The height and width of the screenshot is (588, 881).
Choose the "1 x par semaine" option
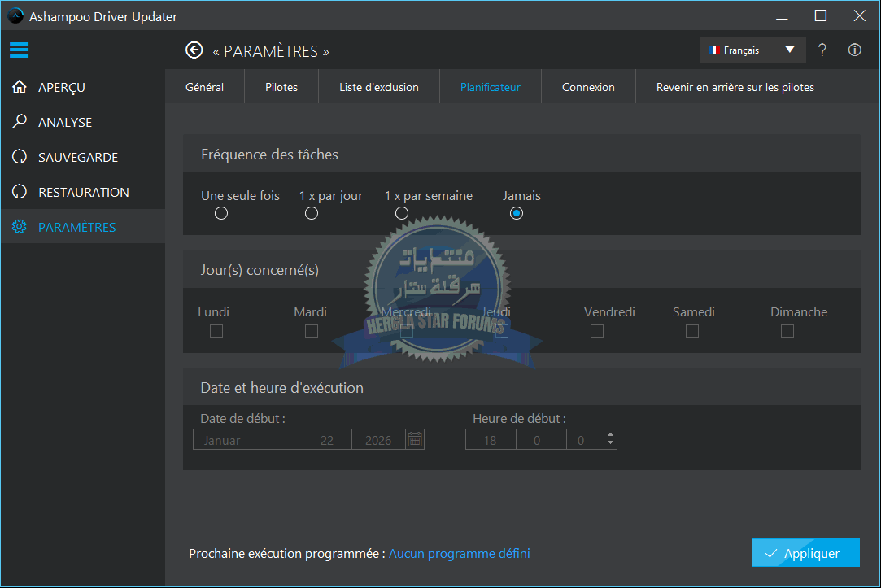[402, 213]
